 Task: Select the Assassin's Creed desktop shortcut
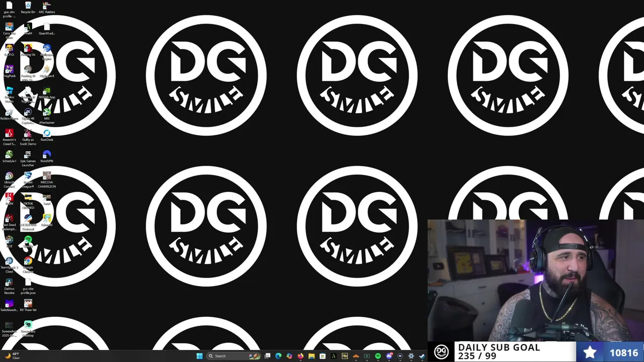pyautogui.click(x=9, y=137)
